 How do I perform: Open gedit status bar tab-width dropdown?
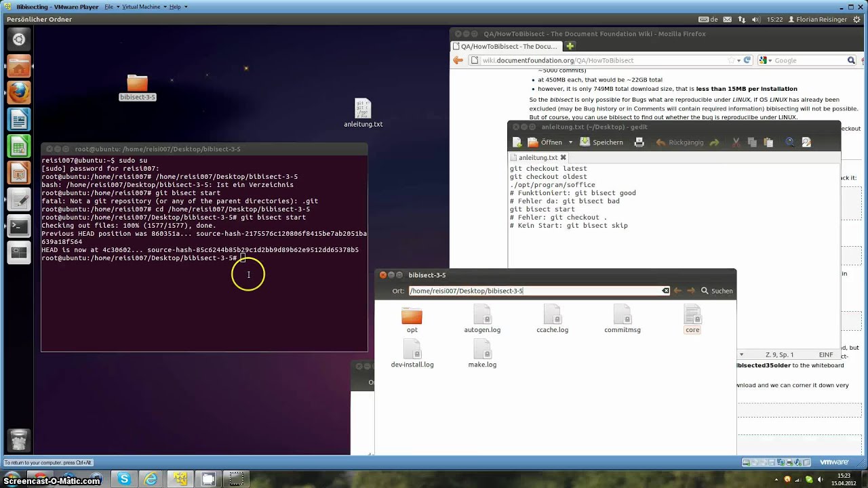pos(741,354)
